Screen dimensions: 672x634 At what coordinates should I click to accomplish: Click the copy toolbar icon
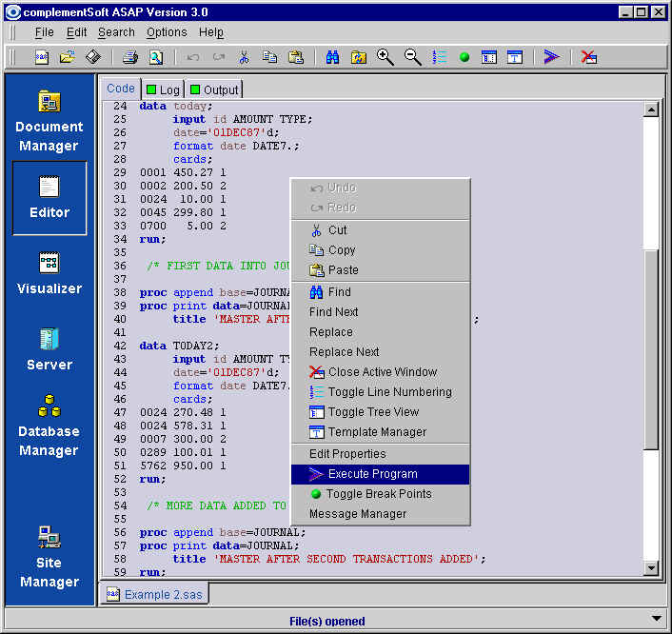click(x=269, y=57)
